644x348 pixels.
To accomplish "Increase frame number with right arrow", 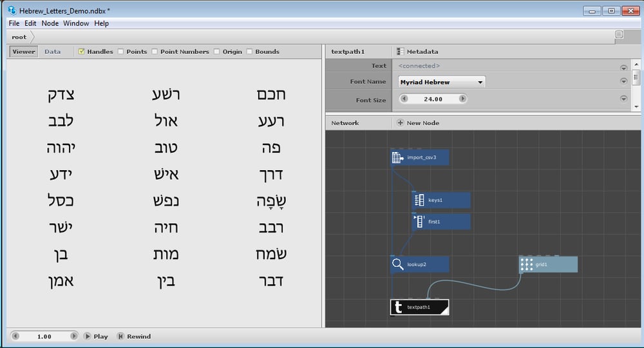I will tap(73, 336).
